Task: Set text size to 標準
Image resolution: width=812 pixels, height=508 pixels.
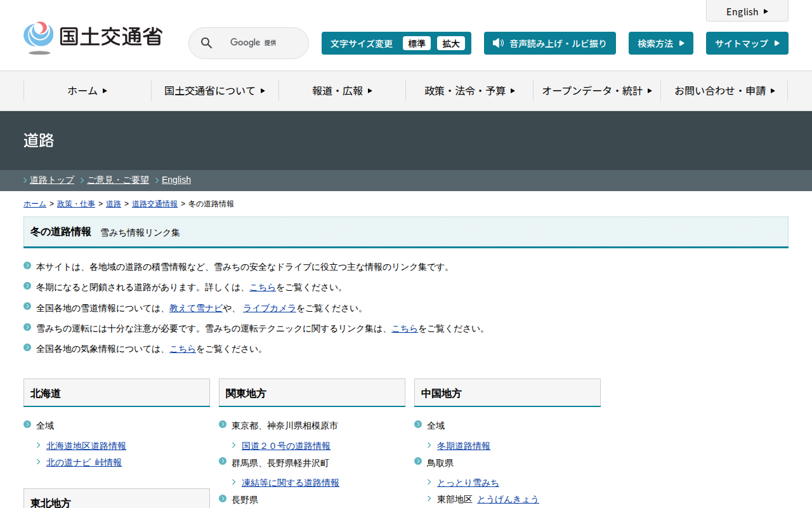Action: [x=417, y=43]
